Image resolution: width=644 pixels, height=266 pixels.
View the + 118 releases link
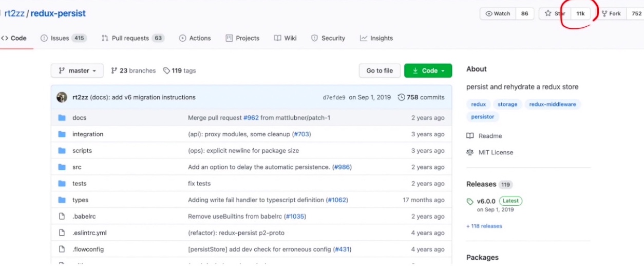point(484,226)
